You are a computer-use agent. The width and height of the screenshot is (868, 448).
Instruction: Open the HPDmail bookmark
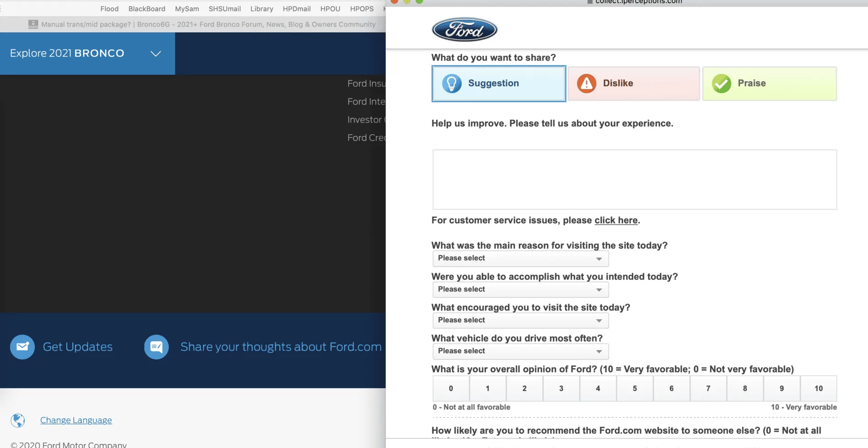click(x=296, y=9)
